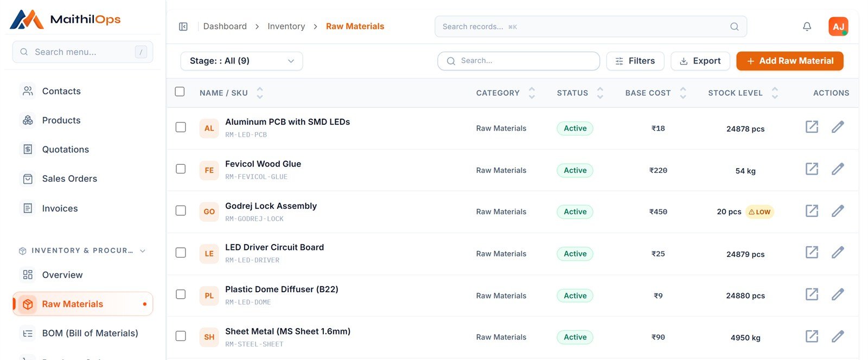Open external view for Fevicol Wood Glue
Screen dimensions: 868x360
pos(812,169)
